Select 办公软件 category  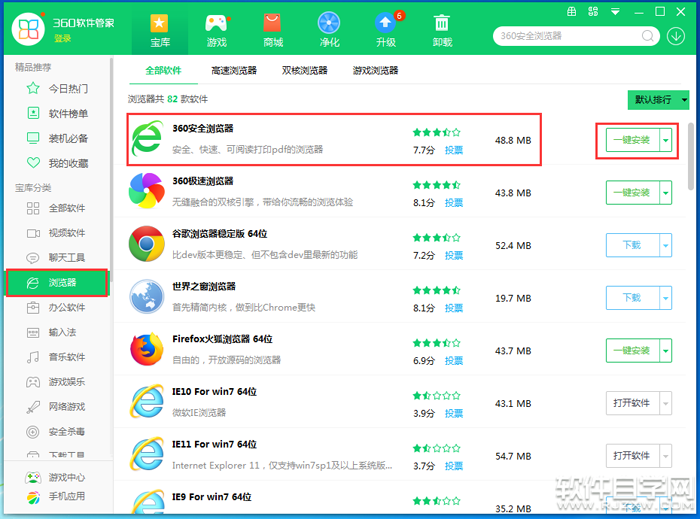56,307
